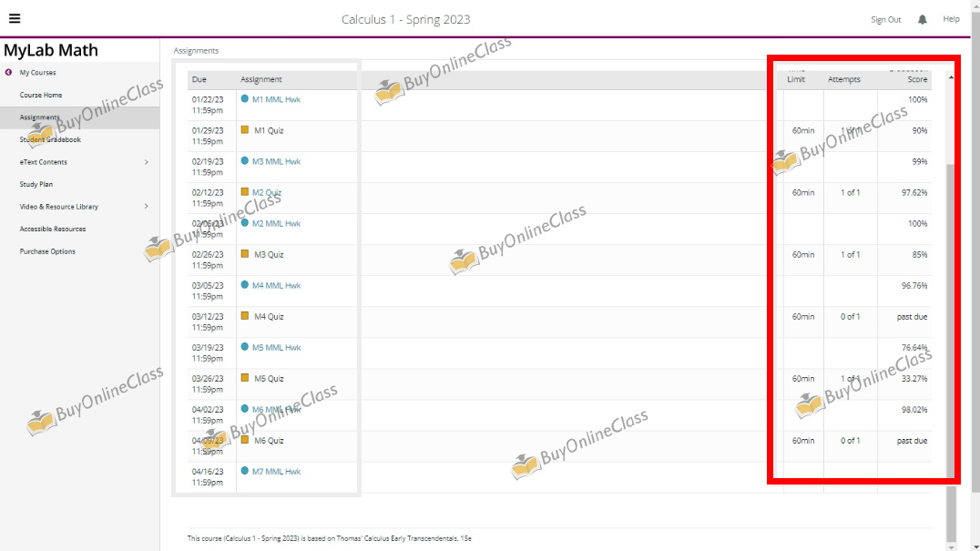Click the My Courses back arrow icon
This screenshot has width=980, height=551.
tap(8, 73)
